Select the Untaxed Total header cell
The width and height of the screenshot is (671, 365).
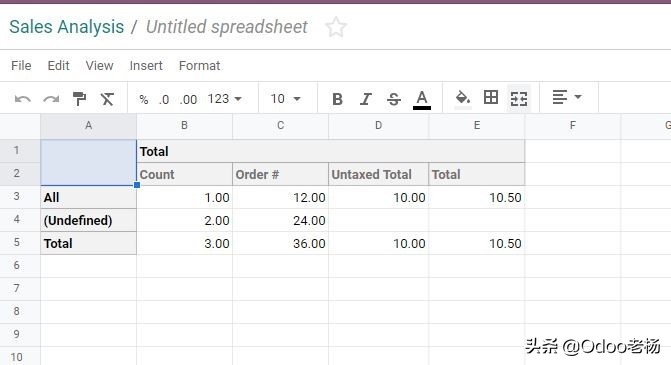[378, 174]
